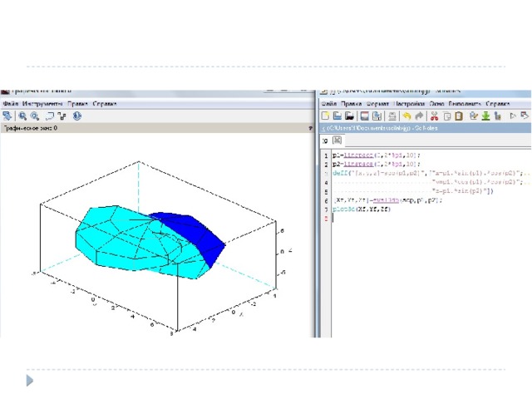Open the Справка menu in SciNotes

tap(499, 104)
